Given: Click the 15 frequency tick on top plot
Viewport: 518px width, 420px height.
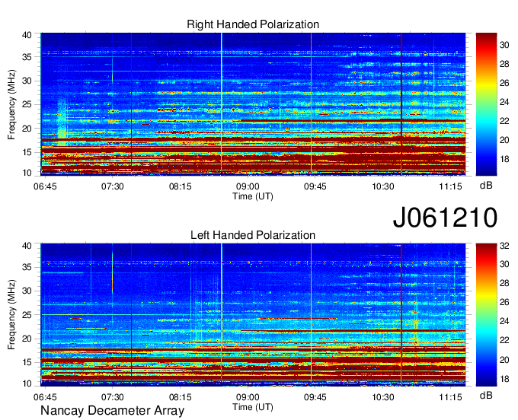Looking at the screenshot, I should [x=27, y=152].
